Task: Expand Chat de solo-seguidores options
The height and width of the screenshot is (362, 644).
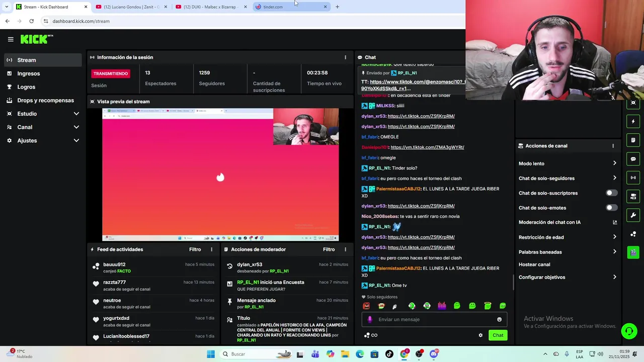Action: [614, 178]
